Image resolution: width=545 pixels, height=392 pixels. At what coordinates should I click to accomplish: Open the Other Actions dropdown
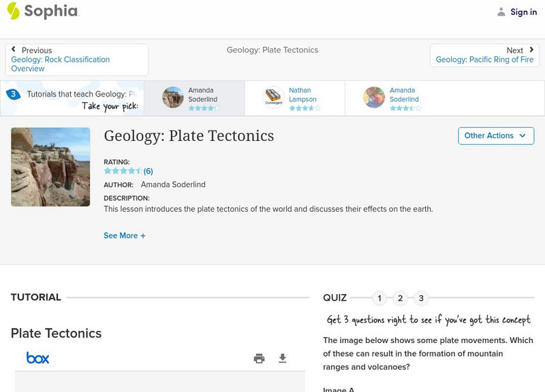[496, 135]
